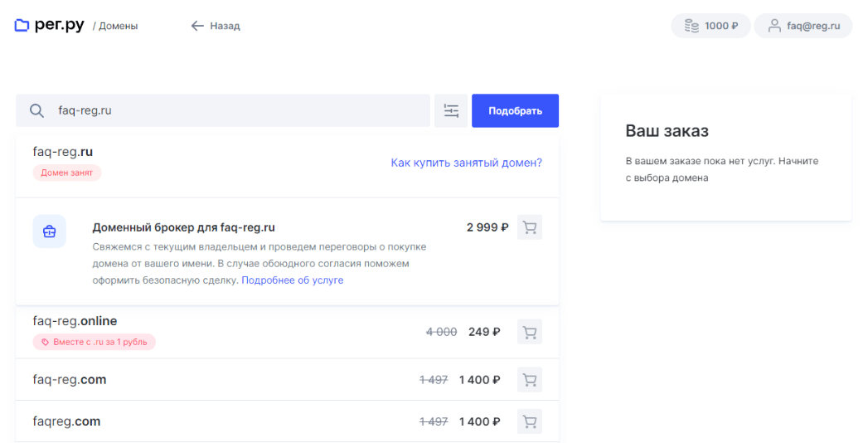Select the faq-reg.online domain name

pos(75,321)
